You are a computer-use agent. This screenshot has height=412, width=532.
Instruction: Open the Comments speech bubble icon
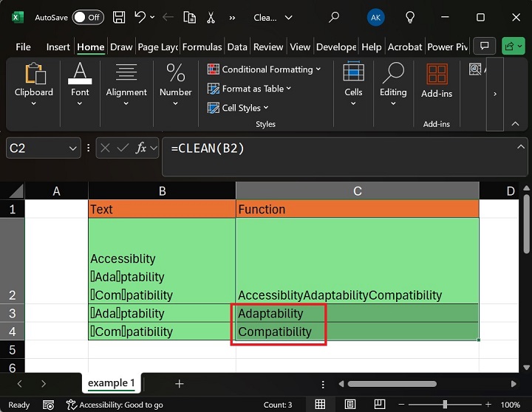(484, 47)
